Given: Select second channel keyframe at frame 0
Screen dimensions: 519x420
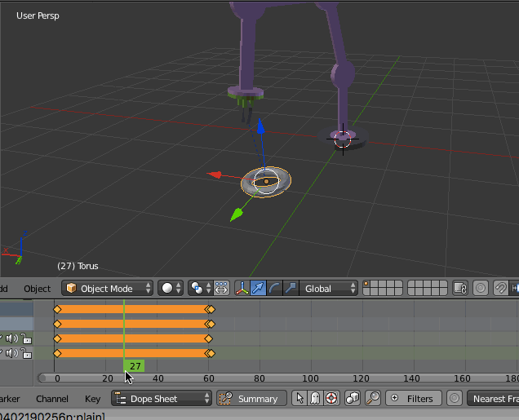Looking at the screenshot, I should click(57, 324).
